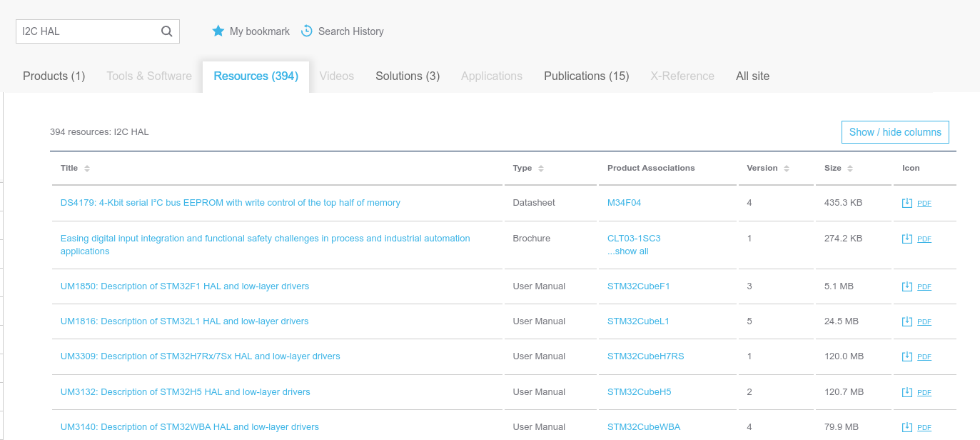This screenshot has height=440, width=980.
Task: Open the Publications (15) tab
Action: (x=586, y=76)
